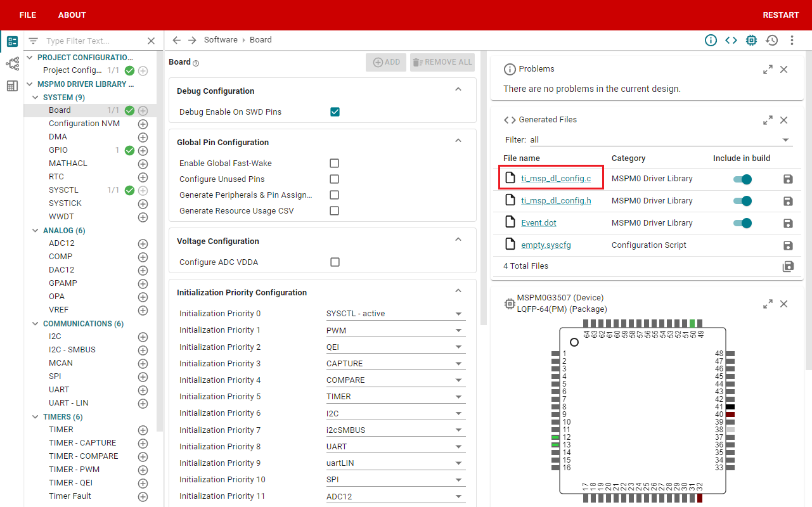Open history via clock toolbar icon
The height and width of the screenshot is (507, 812).
[x=771, y=40]
